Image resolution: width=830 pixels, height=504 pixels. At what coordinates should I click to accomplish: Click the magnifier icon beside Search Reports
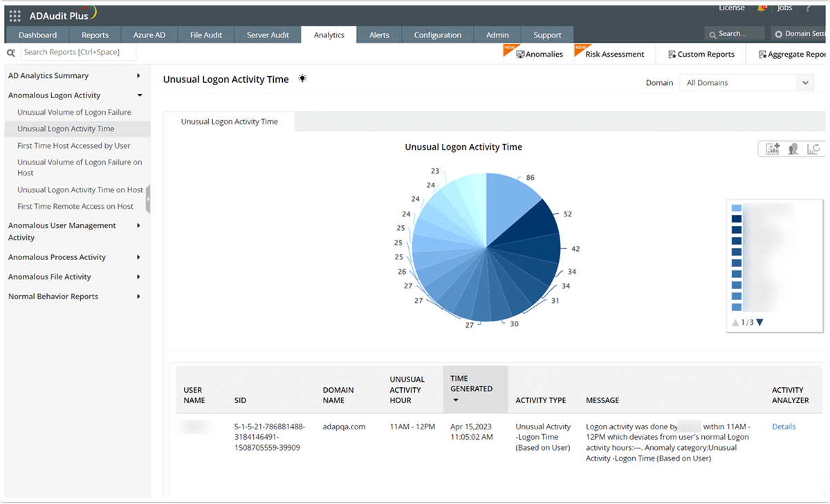click(x=10, y=52)
